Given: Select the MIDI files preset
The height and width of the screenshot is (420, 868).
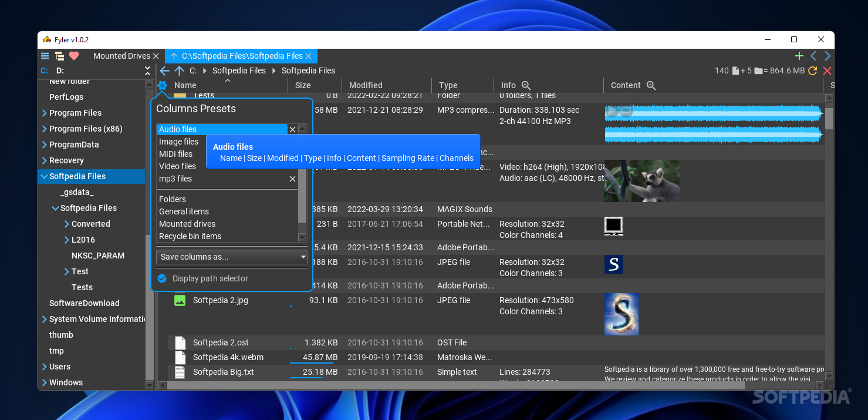Looking at the screenshot, I should tap(175, 154).
